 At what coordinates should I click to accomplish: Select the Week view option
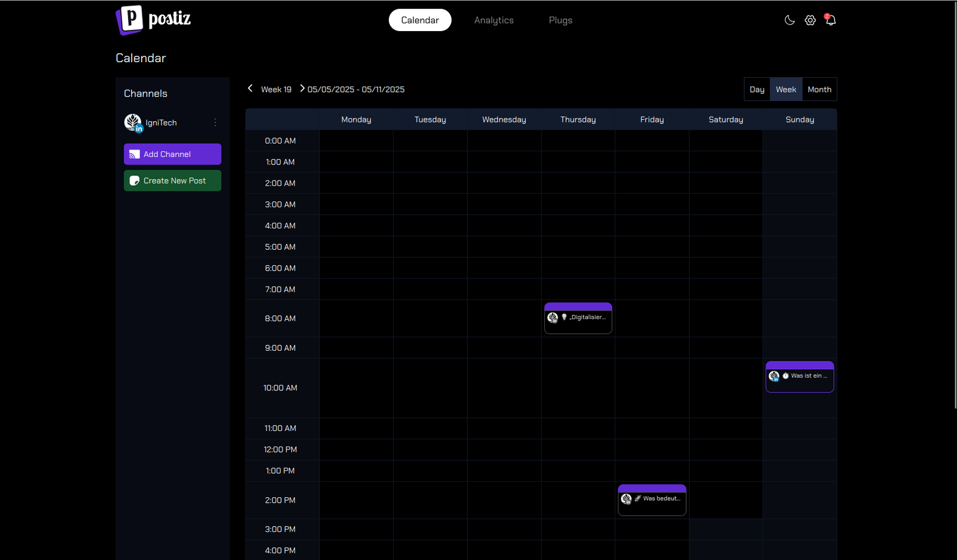click(785, 90)
